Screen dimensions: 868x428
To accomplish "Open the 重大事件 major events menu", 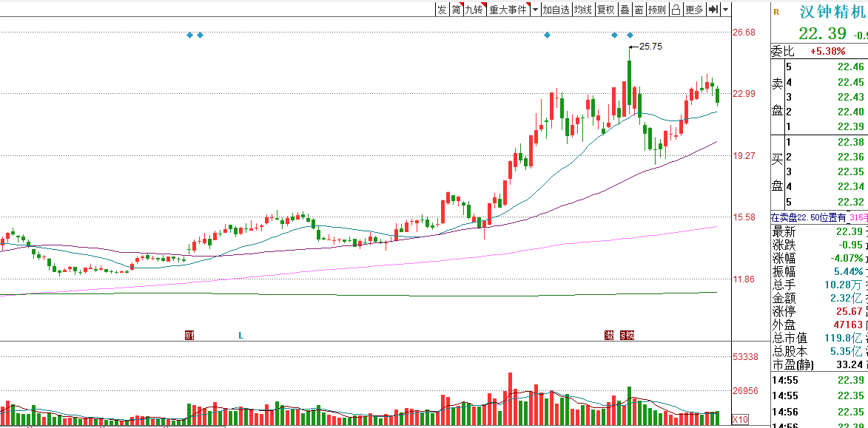I will (x=508, y=10).
